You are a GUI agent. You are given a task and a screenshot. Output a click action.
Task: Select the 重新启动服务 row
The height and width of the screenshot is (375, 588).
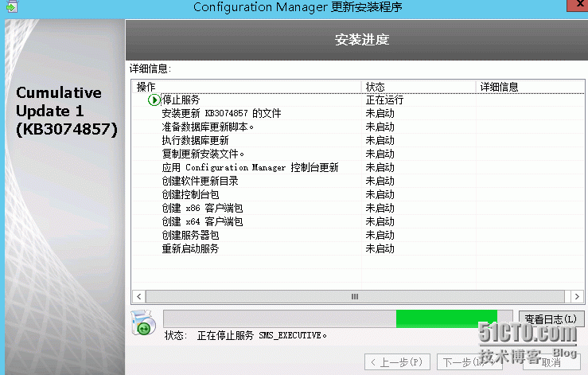(x=190, y=248)
